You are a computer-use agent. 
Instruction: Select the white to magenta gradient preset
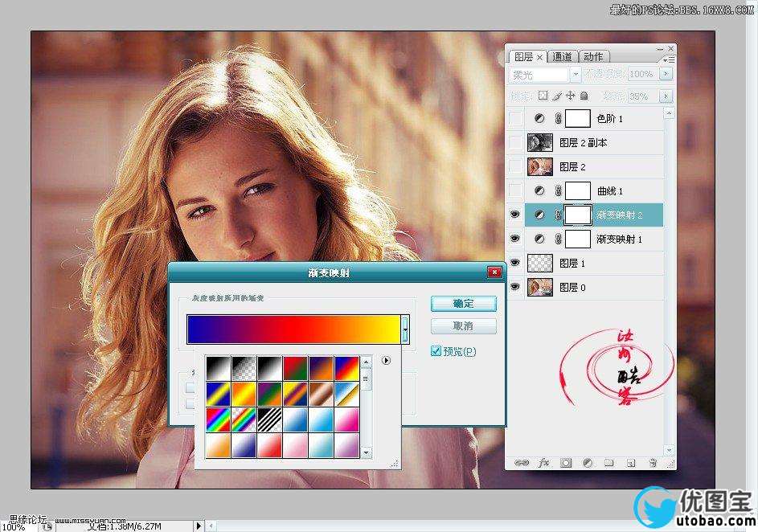347,419
